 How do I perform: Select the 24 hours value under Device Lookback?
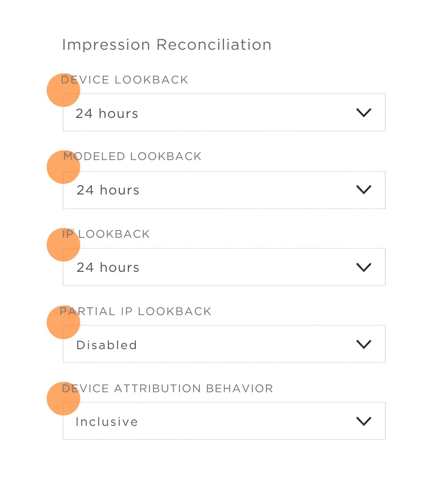[x=107, y=113]
